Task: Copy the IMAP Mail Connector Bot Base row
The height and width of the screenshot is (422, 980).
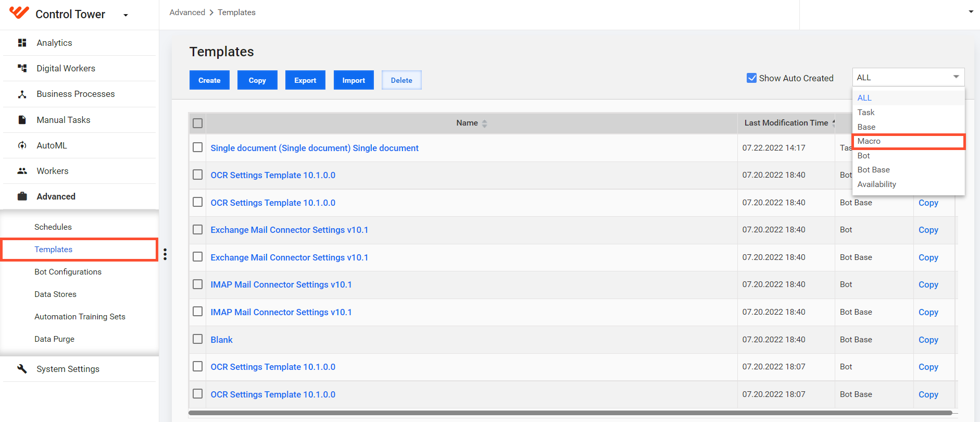Action: tap(928, 312)
